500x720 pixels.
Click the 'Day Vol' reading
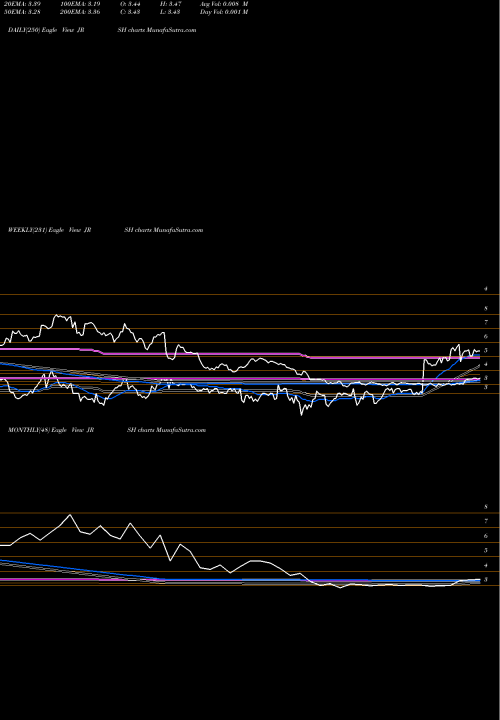(x=224, y=12)
